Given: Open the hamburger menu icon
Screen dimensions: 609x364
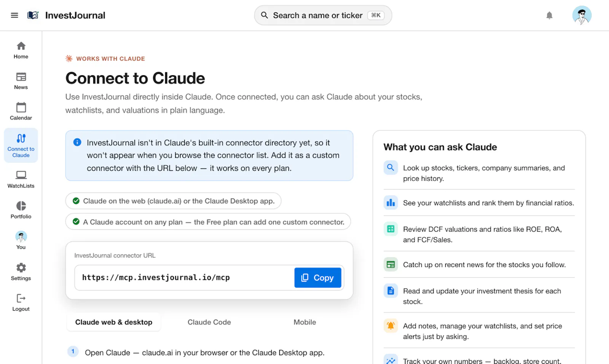Looking at the screenshot, I should tap(14, 15).
